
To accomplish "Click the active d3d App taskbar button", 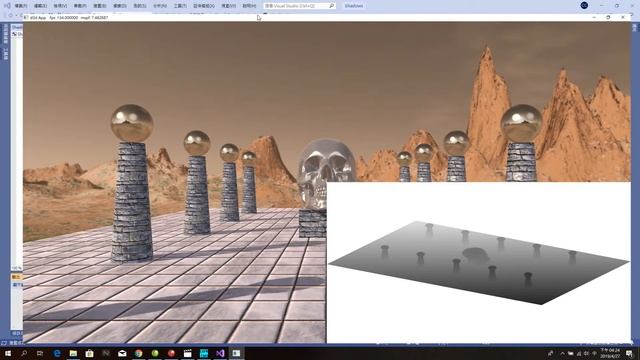I will click(236, 353).
